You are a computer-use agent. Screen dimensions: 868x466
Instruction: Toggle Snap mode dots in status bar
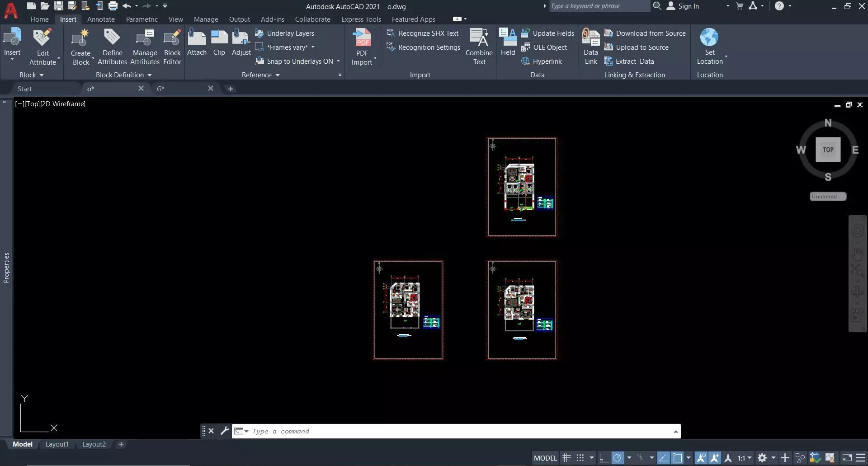coord(580,458)
